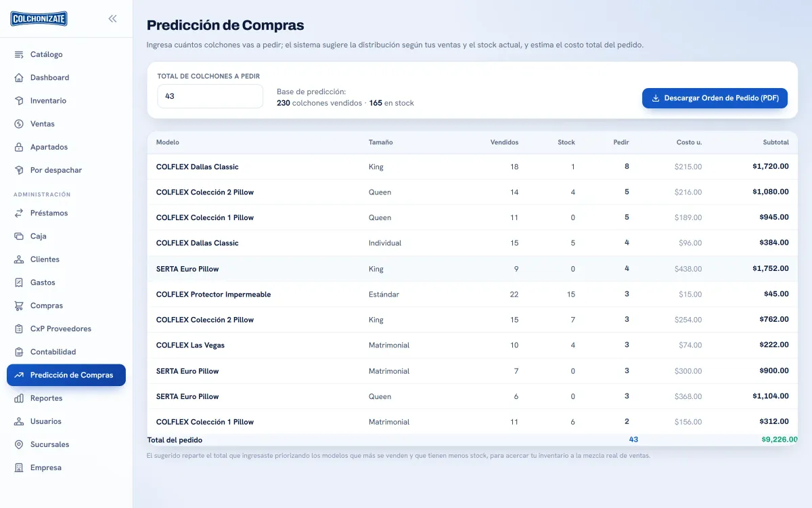Select COLFLEX Colección 1 Pillow Queen row
The height and width of the screenshot is (508, 812).
pyautogui.click(x=472, y=217)
